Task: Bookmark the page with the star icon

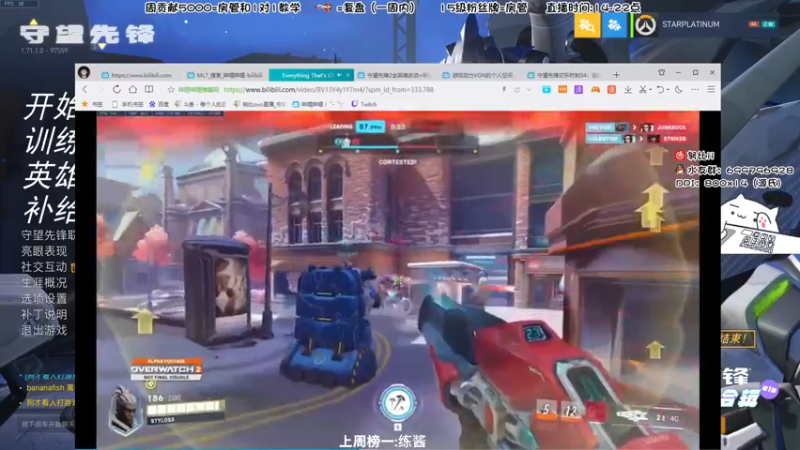Action: [171, 90]
